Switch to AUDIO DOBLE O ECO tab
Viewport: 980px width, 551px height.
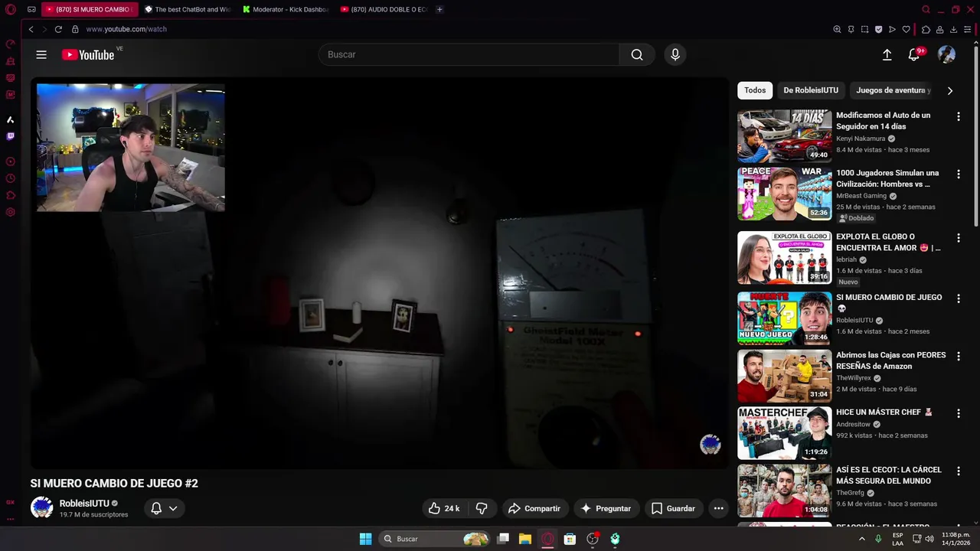point(384,10)
